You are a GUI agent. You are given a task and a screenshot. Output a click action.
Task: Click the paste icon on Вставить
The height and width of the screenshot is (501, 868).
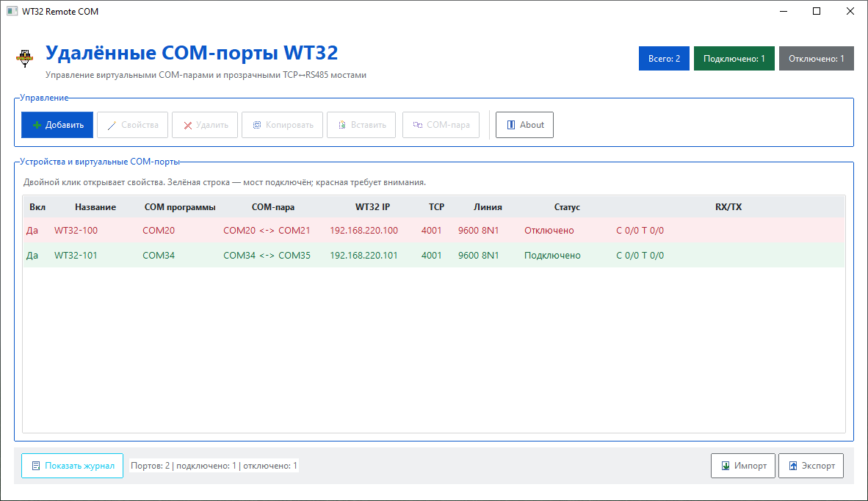click(342, 125)
